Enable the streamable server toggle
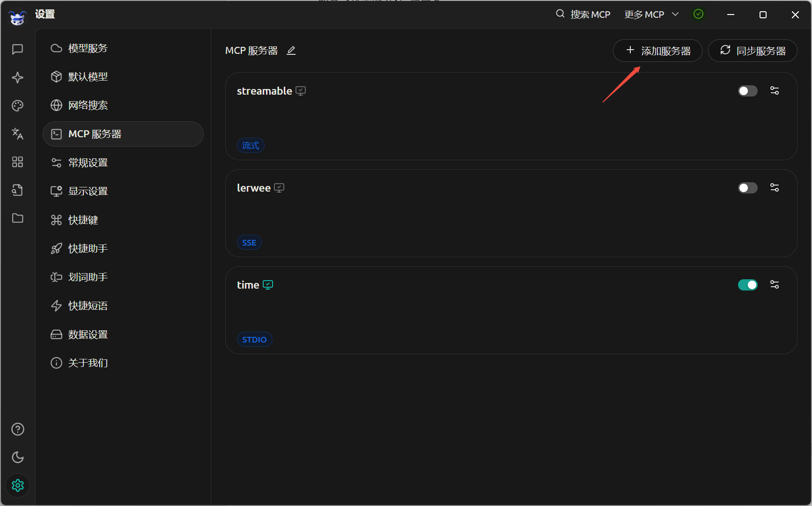Viewport: 812px width, 506px height. (747, 91)
